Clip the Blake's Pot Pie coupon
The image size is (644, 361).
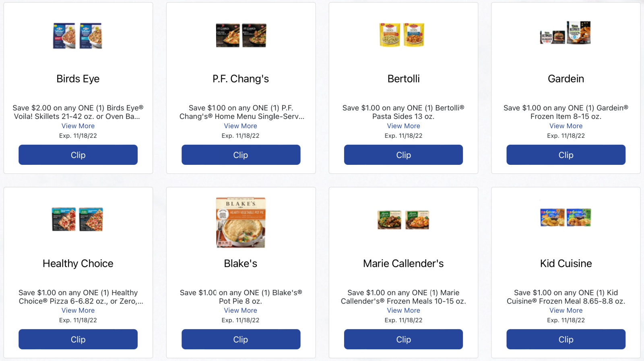(x=241, y=339)
